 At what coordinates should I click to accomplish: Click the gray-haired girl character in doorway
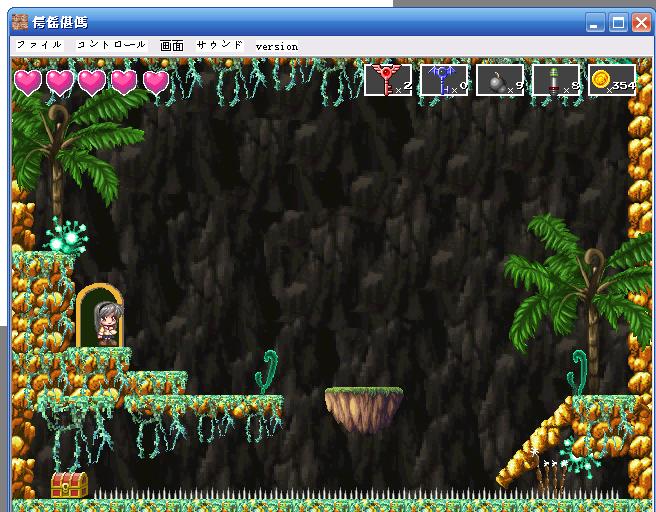pos(109,323)
